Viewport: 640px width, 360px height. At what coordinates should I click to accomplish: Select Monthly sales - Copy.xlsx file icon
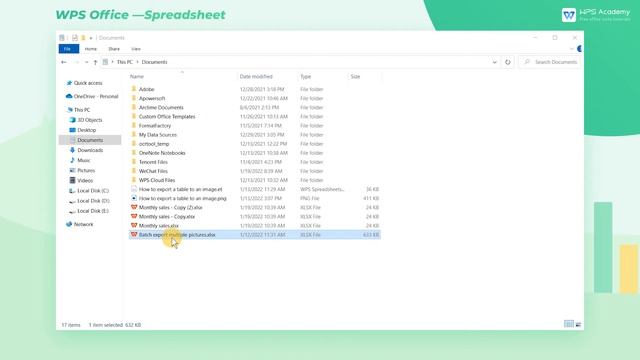133,216
